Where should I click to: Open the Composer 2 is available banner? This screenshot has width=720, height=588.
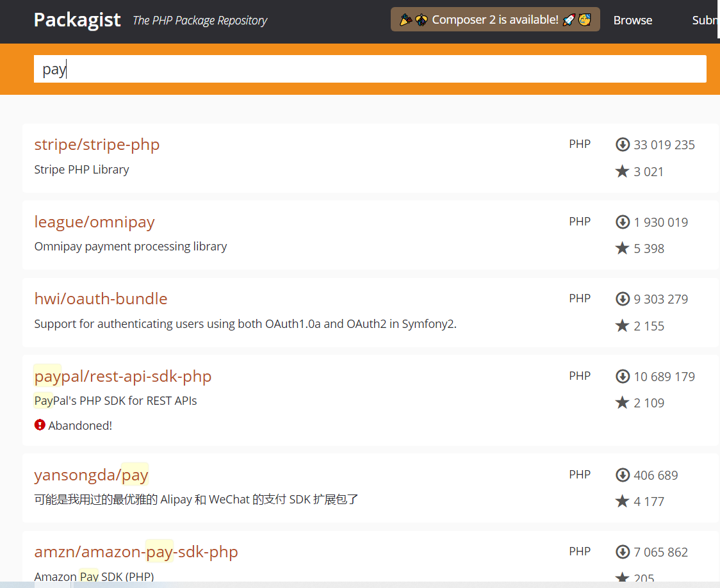[x=495, y=19]
